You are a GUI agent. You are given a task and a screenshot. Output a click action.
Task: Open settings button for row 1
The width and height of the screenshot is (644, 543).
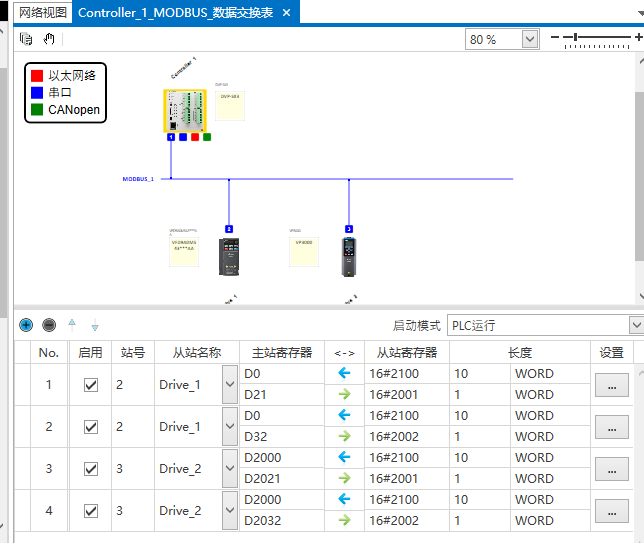[x=612, y=385]
